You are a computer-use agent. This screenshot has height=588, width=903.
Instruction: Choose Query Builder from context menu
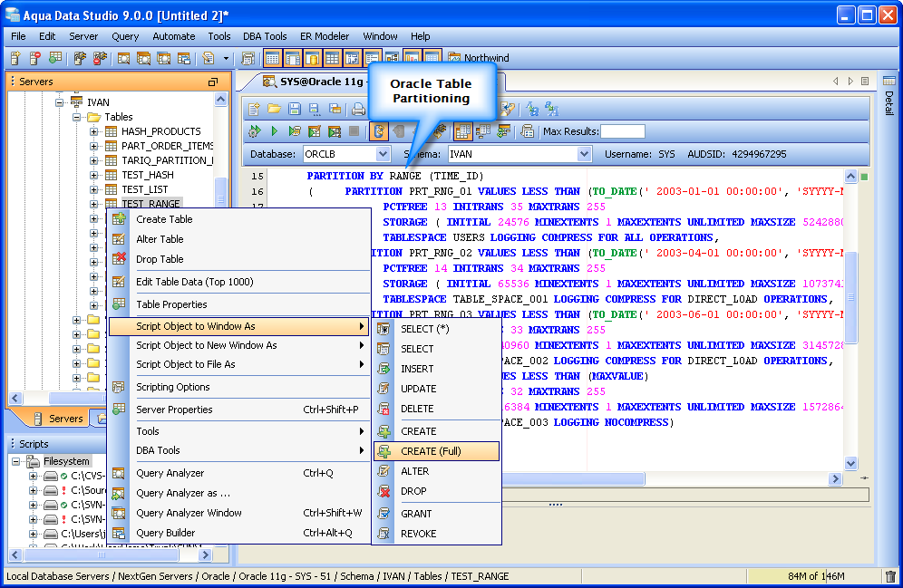(x=239, y=533)
